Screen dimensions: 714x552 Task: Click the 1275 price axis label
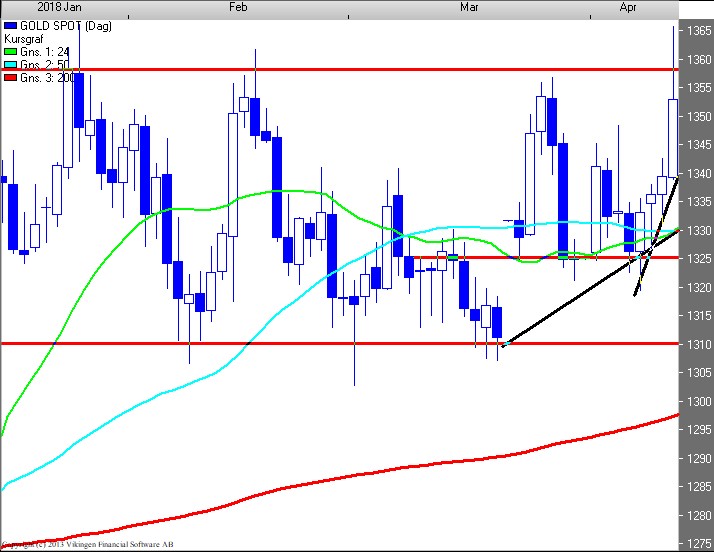point(698,545)
